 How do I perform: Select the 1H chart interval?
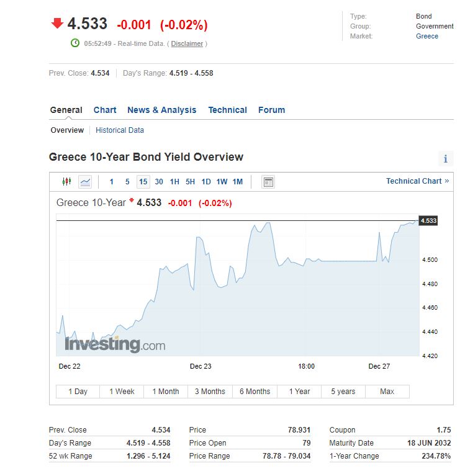(174, 182)
